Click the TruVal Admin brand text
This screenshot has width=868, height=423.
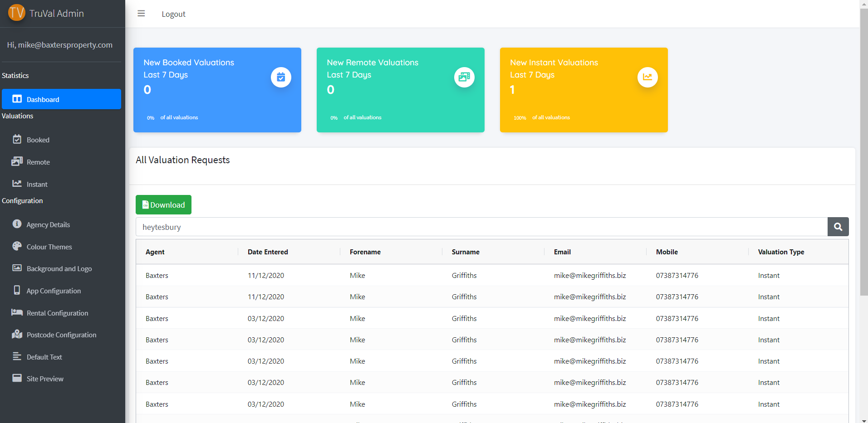tap(57, 14)
